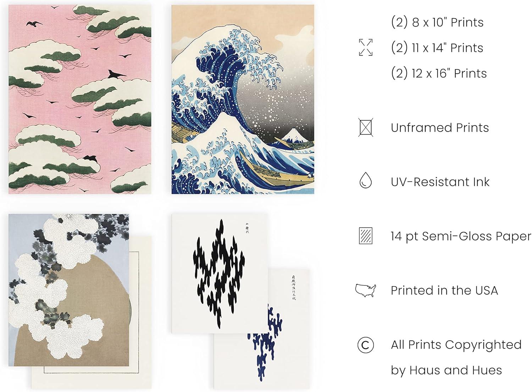Click the "Printed in the USA" label
The width and height of the screenshot is (532, 392).
click(x=444, y=291)
